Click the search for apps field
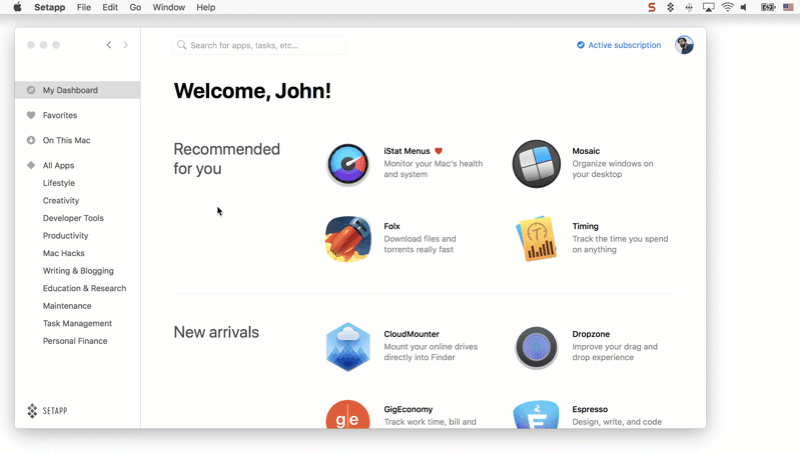800x452 pixels. pyautogui.click(x=260, y=45)
